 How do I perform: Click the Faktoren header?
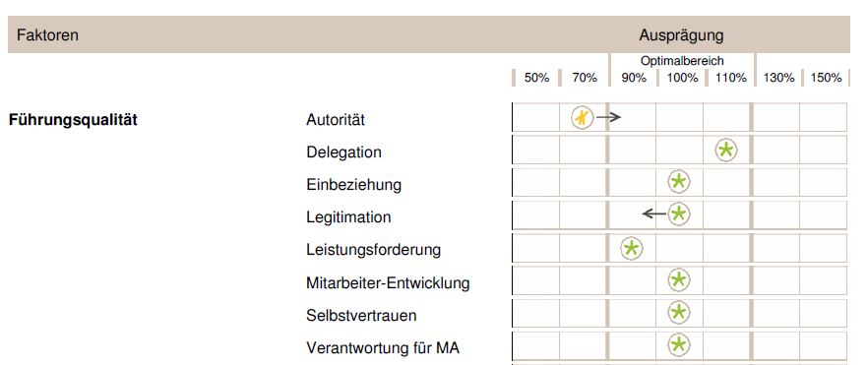click(47, 35)
